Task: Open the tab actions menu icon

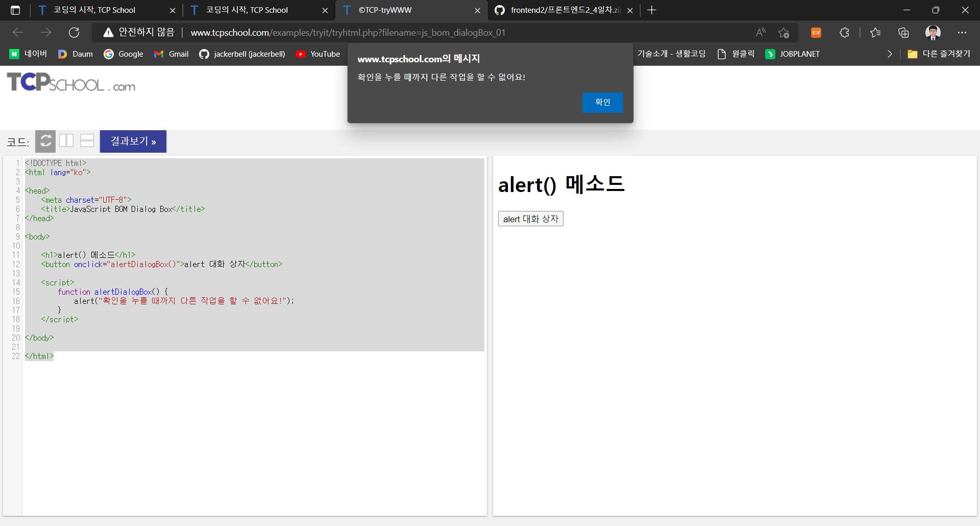Action: (x=15, y=10)
